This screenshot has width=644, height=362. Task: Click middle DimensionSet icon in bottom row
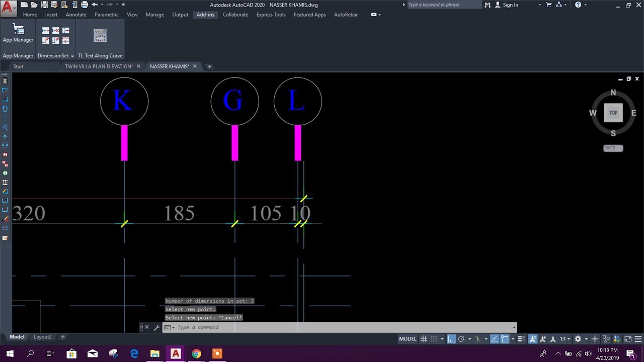point(56,41)
